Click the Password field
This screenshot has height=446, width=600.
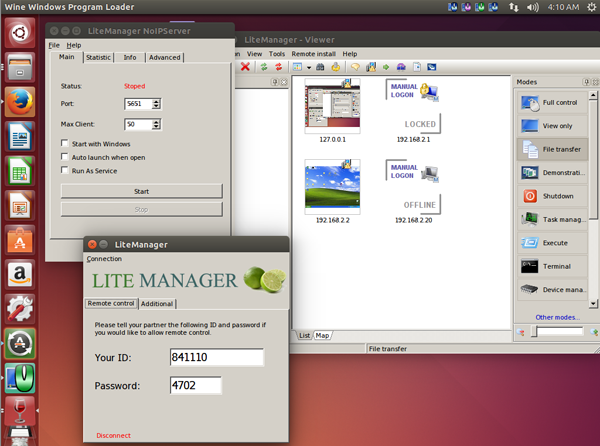[x=196, y=385]
